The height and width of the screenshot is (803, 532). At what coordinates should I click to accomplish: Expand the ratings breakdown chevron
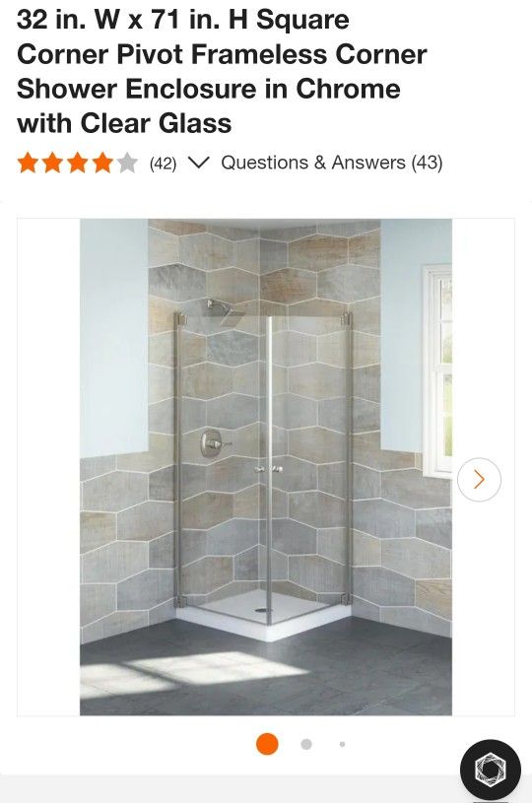point(199,163)
